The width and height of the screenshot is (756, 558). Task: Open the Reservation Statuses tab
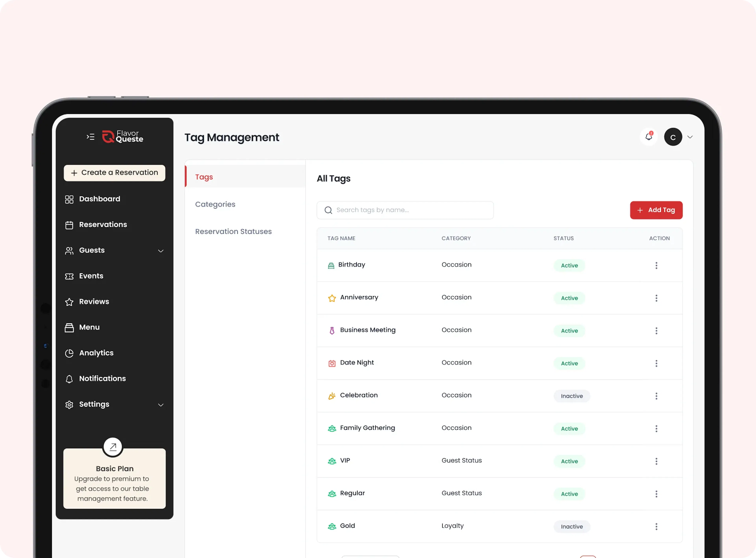(233, 231)
